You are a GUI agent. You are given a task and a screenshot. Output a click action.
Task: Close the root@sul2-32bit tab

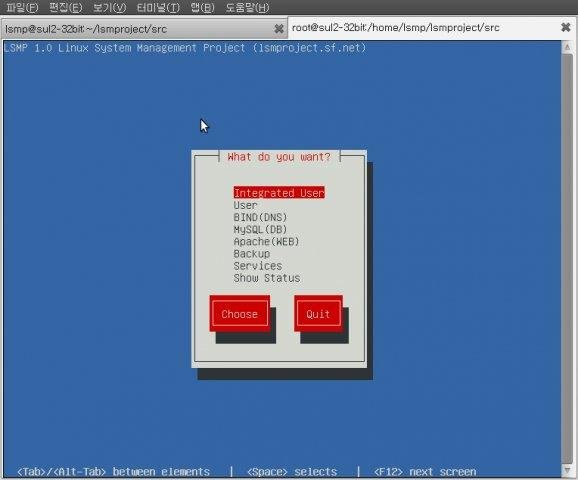point(566,27)
